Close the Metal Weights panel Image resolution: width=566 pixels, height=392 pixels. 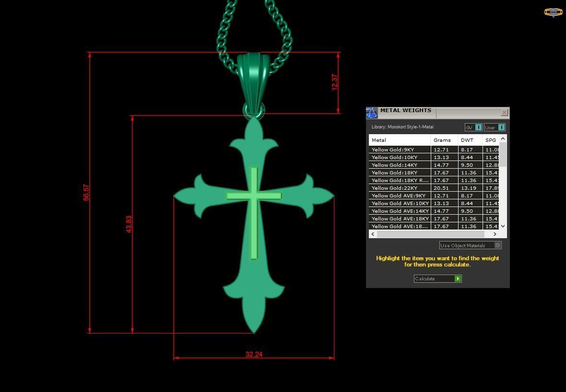click(x=504, y=113)
